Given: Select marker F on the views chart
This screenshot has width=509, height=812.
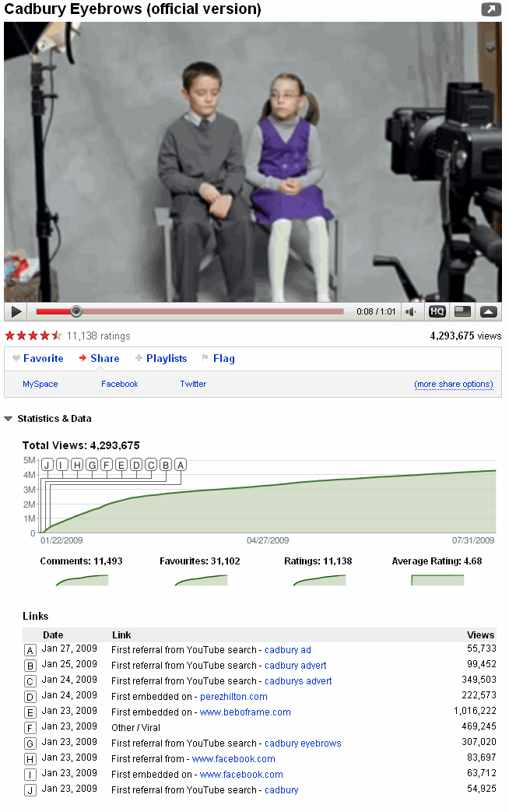Looking at the screenshot, I should coord(107,465).
